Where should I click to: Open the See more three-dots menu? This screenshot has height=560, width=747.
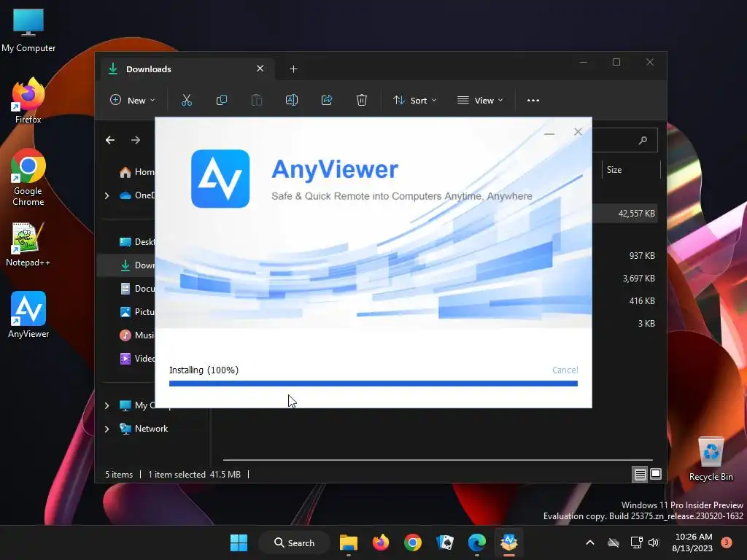click(x=533, y=101)
